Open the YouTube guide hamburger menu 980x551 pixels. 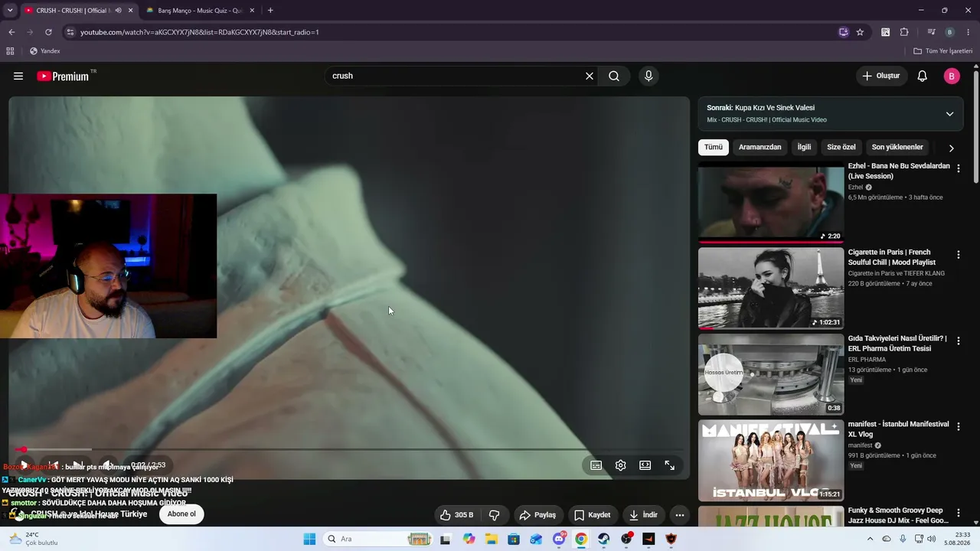[x=18, y=76]
